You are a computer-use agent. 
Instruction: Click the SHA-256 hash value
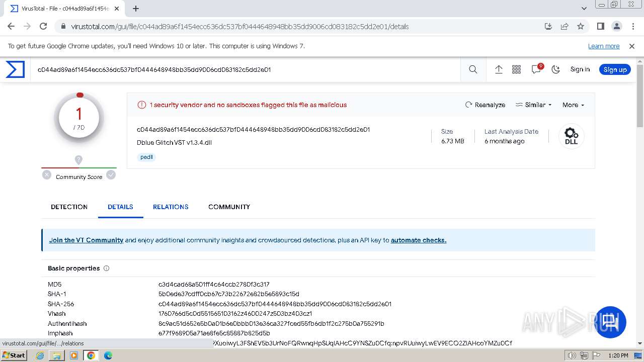pos(275,304)
